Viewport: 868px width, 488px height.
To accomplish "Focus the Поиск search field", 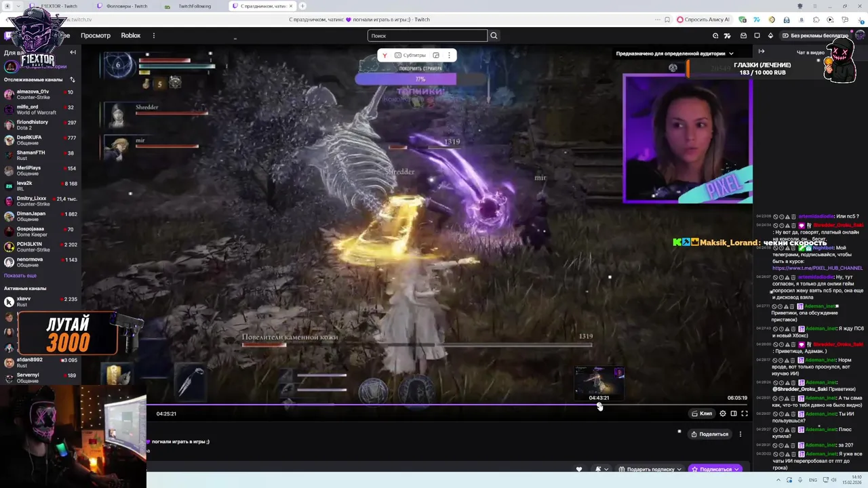I will pos(427,36).
